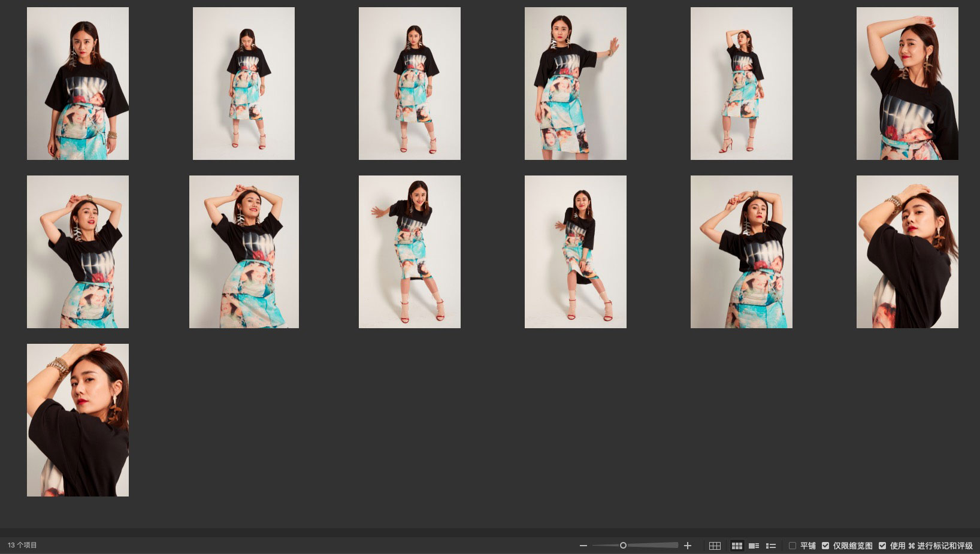This screenshot has height=554, width=980.
Task: Click the 13 个项目 item count label
Action: point(23,546)
